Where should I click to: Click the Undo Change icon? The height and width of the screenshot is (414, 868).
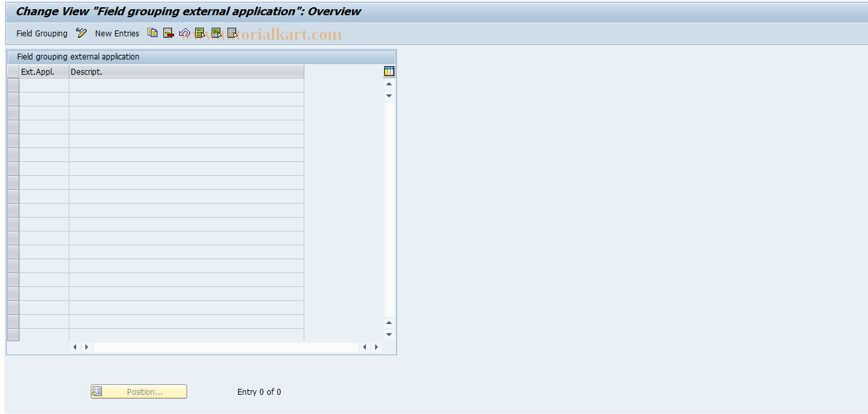(x=185, y=32)
